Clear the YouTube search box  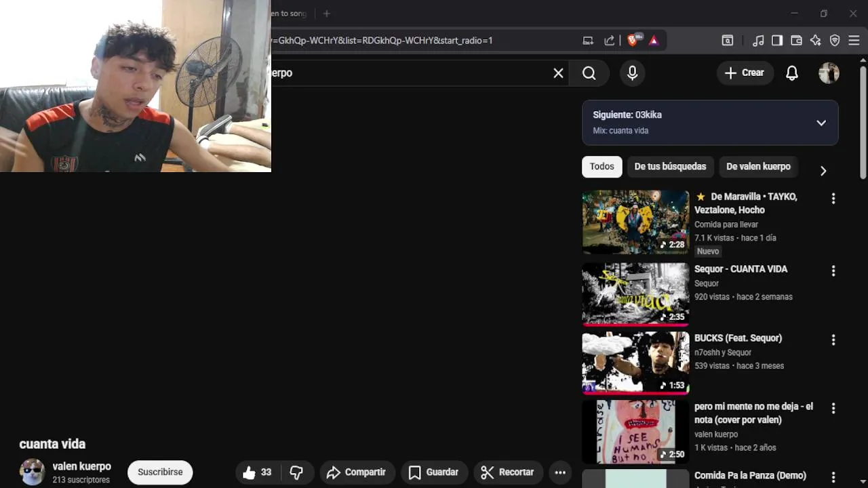(558, 73)
